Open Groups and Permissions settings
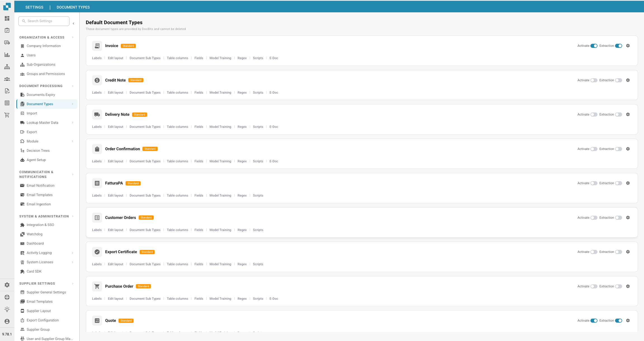This screenshot has width=644, height=341. pyautogui.click(x=46, y=74)
